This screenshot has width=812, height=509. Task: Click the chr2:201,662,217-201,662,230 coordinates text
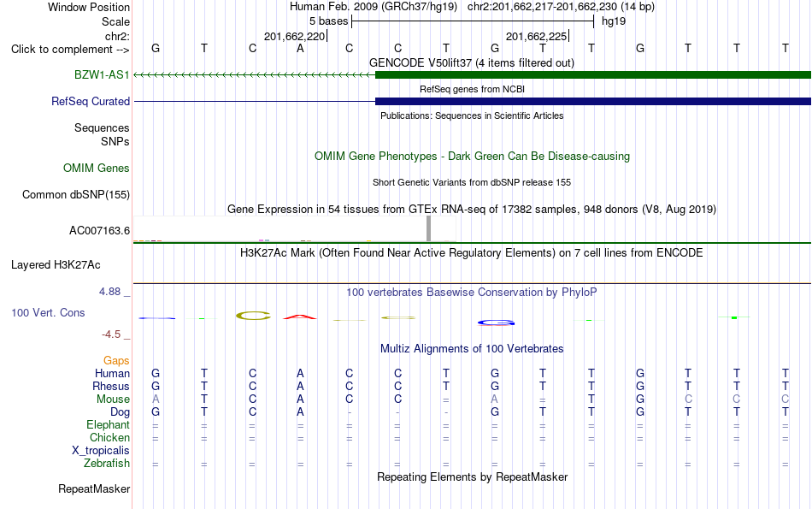pos(561,7)
